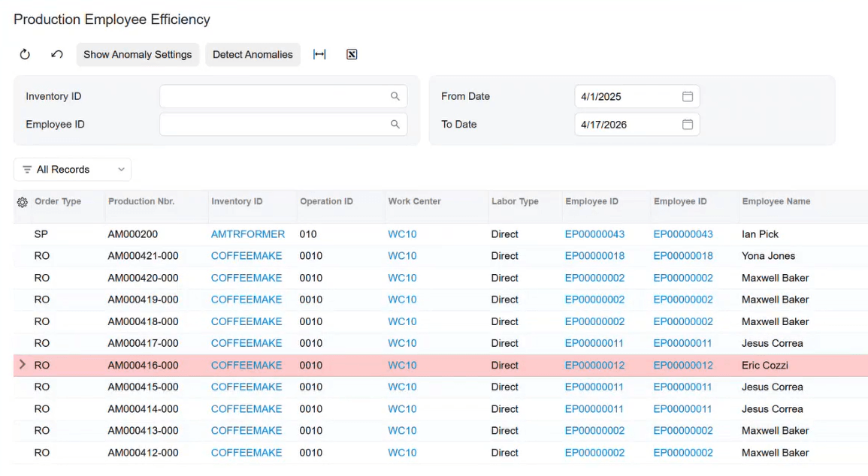Open the From Date calendar icon
This screenshot has width=868, height=476.
tap(688, 96)
